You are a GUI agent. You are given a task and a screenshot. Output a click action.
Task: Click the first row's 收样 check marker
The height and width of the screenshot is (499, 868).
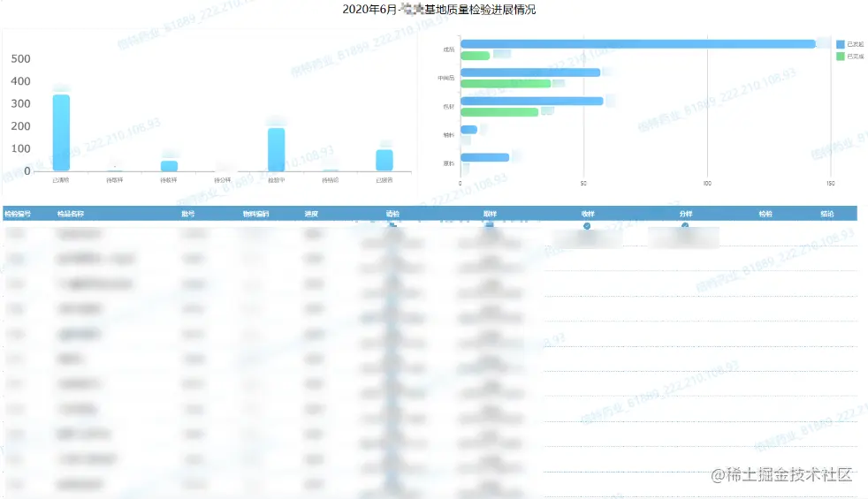coord(587,226)
